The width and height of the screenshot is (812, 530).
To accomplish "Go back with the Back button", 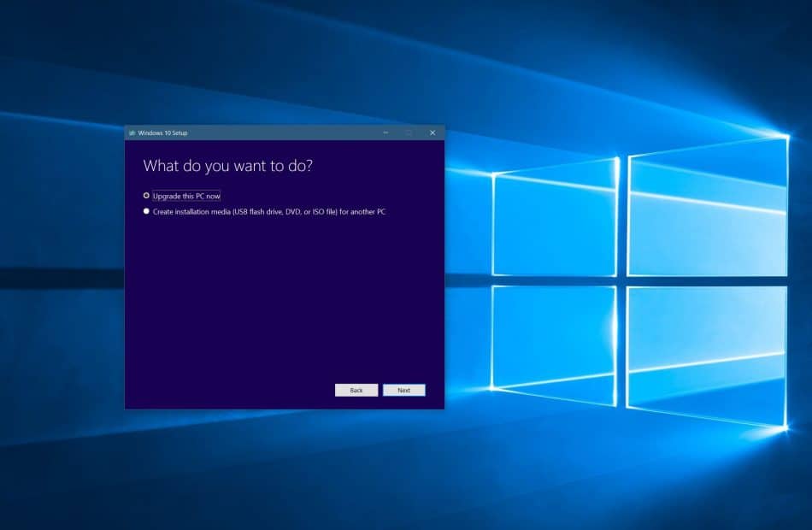I will click(356, 390).
